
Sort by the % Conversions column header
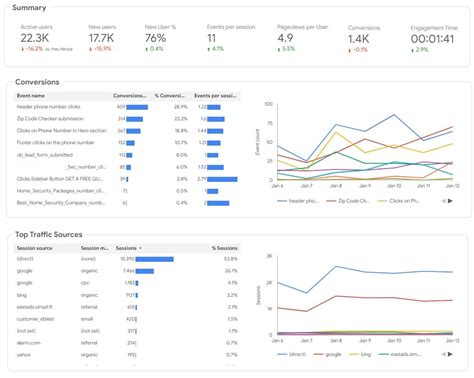pyautogui.click(x=170, y=96)
